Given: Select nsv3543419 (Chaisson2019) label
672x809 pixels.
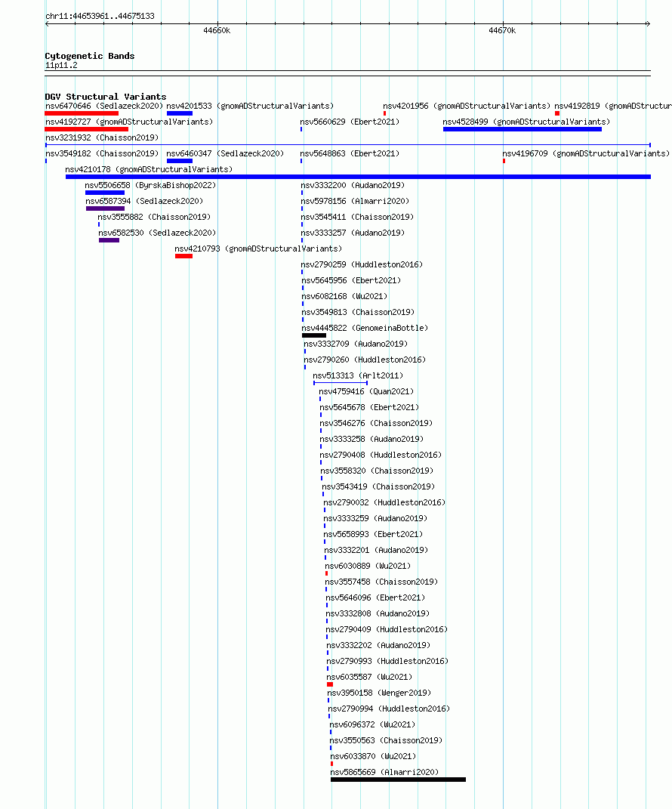Looking at the screenshot, I should (378, 486).
